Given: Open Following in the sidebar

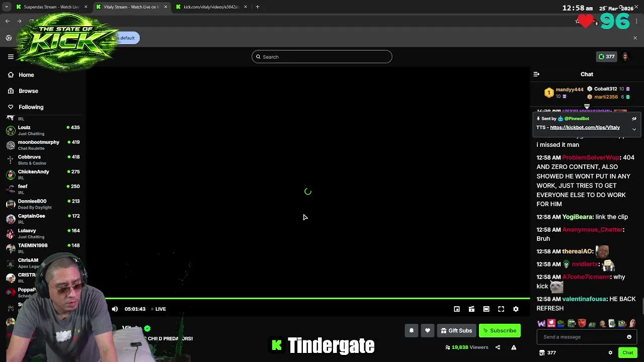Looking at the screenshot, I should point(26,107).
